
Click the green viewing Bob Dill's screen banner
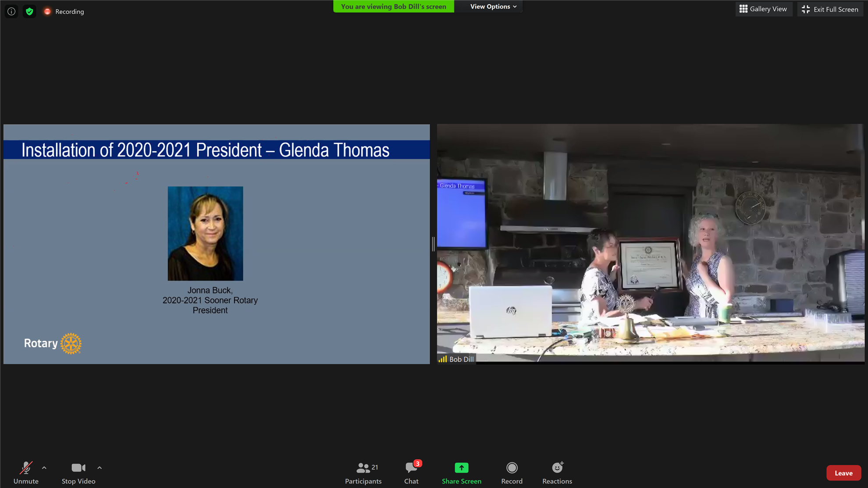[x=393, y=7]
